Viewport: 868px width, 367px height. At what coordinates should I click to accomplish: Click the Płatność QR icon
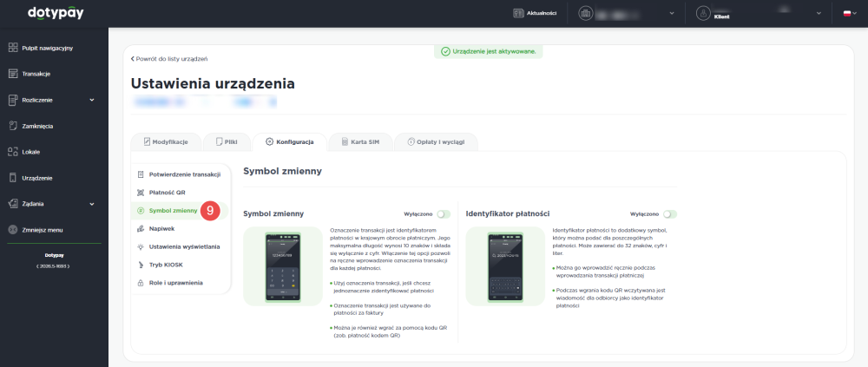tap(141, 192)
